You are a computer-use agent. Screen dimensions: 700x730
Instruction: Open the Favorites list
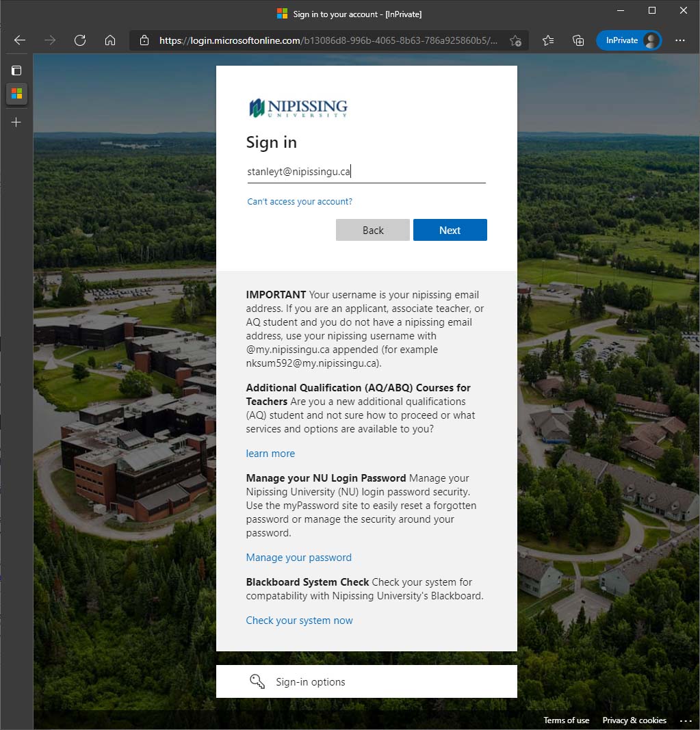point(547,40)
